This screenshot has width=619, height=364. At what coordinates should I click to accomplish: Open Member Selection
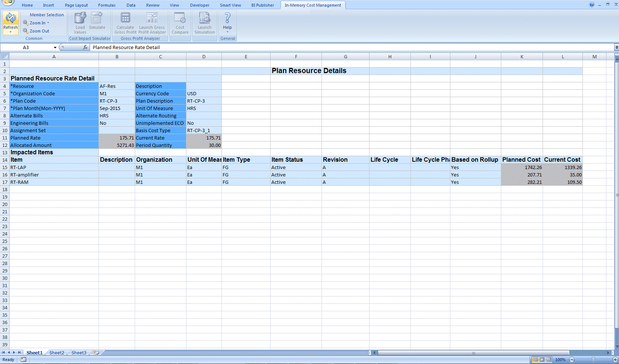click(47, 15)
